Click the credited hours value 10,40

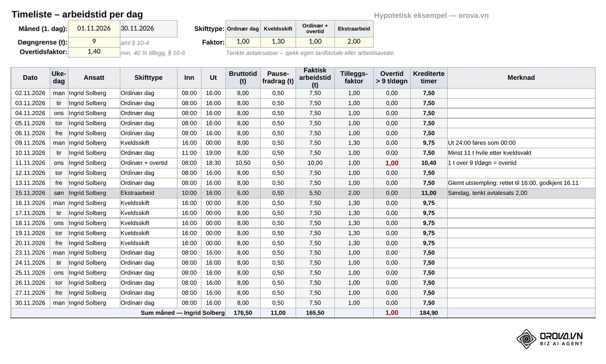pyautogui.click(x=429, y=163)
